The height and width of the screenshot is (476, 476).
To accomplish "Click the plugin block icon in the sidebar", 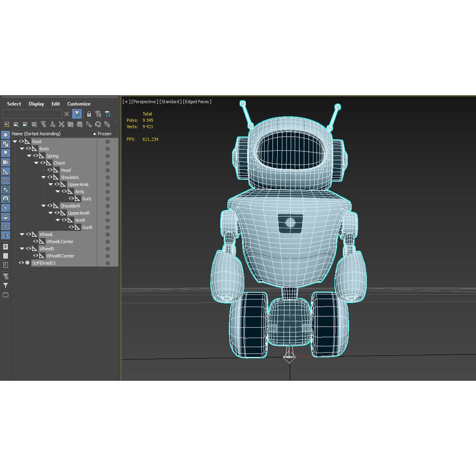I will pyautogui.click(x=5, y=294).
